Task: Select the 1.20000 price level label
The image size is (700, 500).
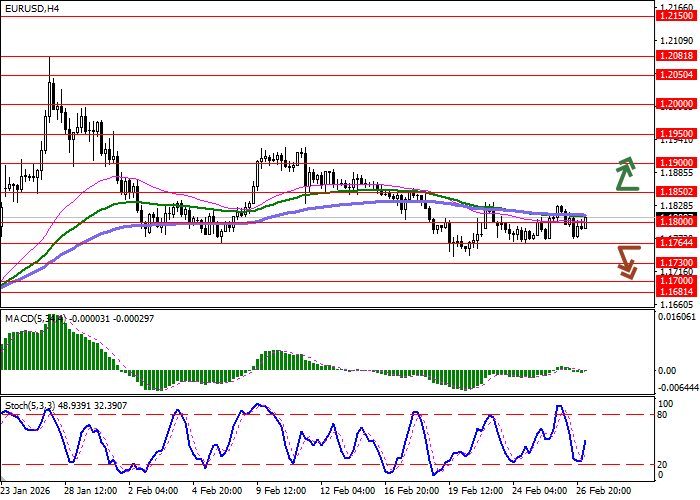Action: coord(676,104)
